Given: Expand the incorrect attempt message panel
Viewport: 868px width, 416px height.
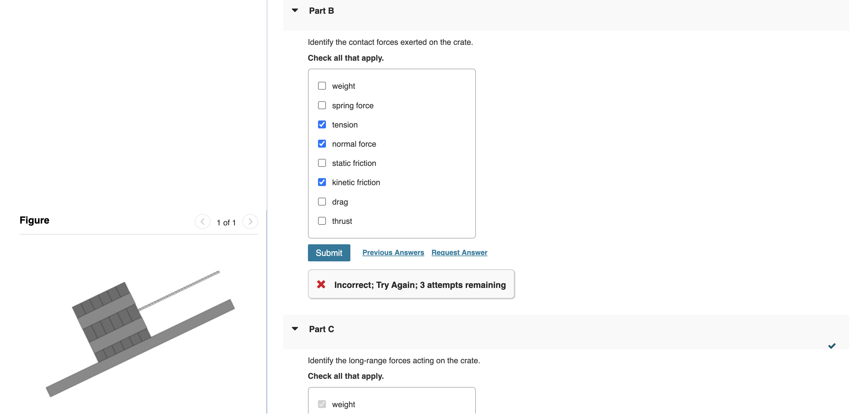Looking at the screenshot, I should tap(411, 284).
